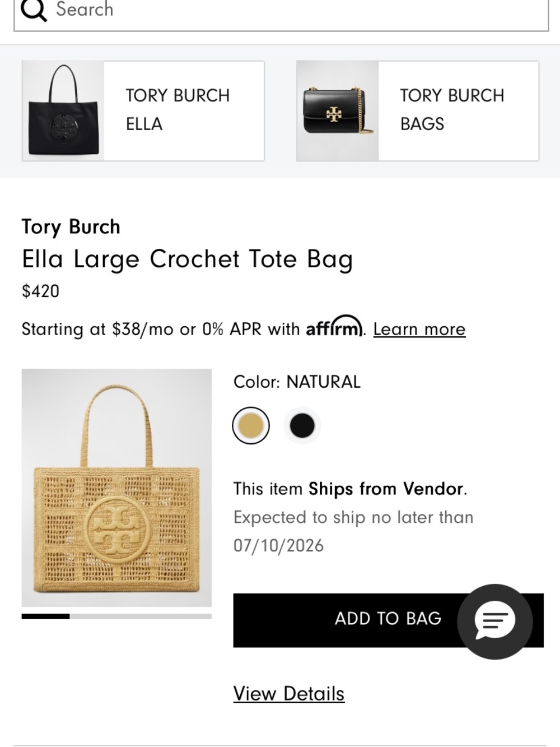Open the Tory Burch Ella category card
The height and width of the screenshot is (747, 560).
point(143,111)
